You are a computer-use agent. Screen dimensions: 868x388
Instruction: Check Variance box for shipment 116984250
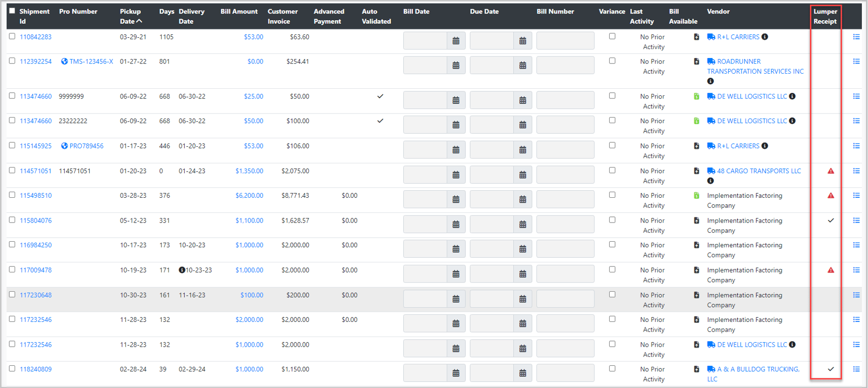pos(612,245)
